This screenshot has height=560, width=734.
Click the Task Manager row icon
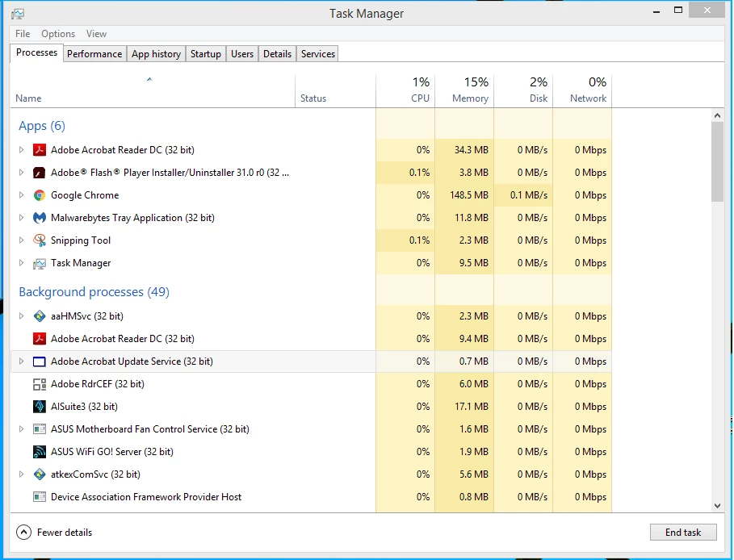[x=40, y=263]
